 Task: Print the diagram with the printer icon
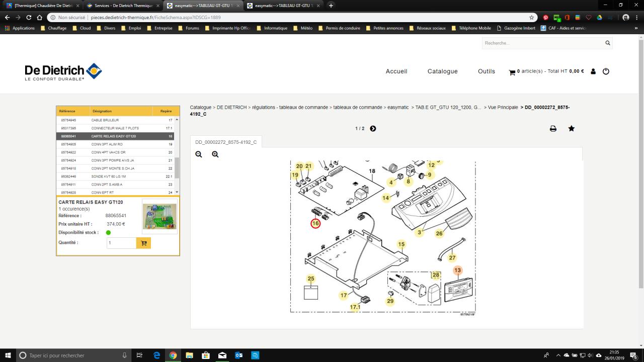[x=553, y=129]
